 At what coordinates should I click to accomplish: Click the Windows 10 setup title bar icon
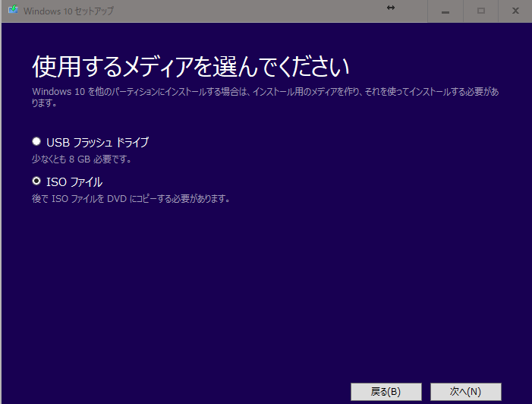point(13,10)
